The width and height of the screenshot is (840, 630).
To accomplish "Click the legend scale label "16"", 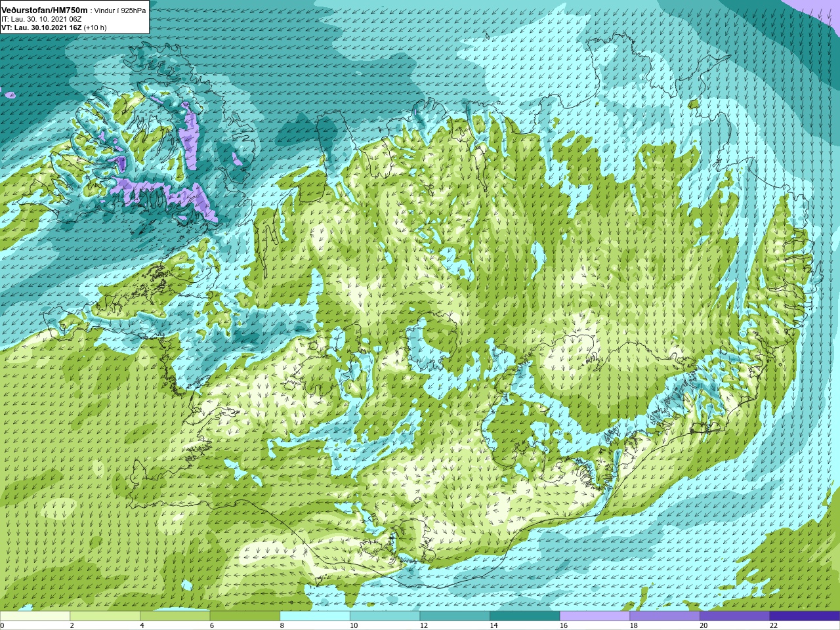I will (x=564, y=625).
